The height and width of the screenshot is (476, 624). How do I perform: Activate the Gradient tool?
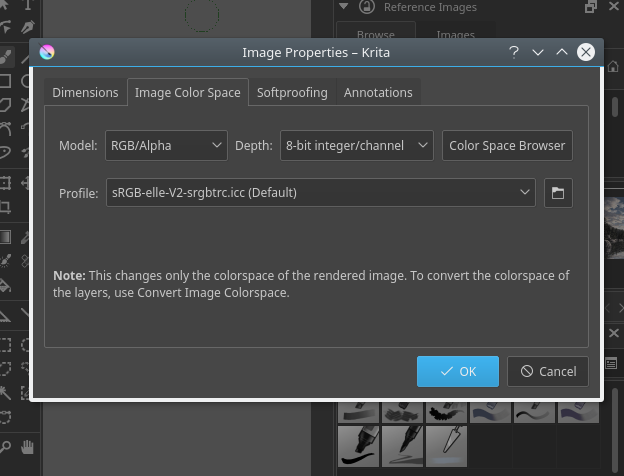click(x=5, y=237)
